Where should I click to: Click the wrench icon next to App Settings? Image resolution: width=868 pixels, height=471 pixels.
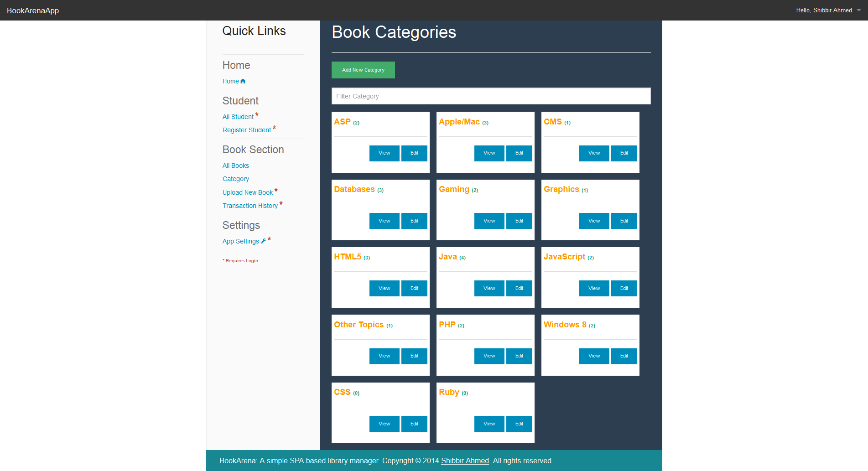[263, 241]
